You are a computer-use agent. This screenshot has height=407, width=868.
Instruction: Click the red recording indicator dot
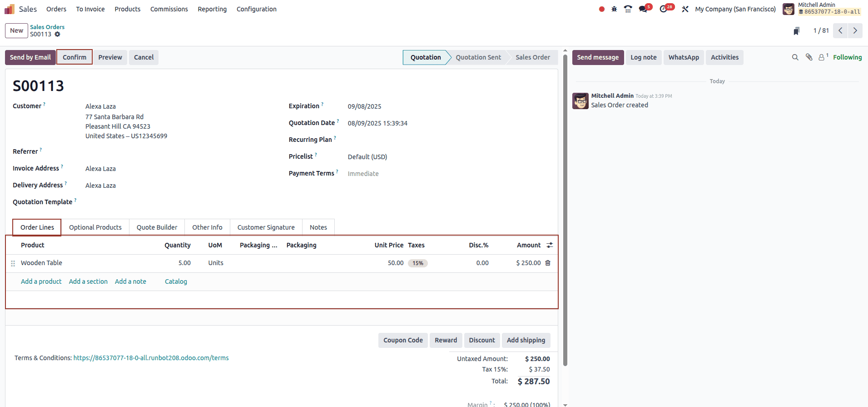[602, 9]
